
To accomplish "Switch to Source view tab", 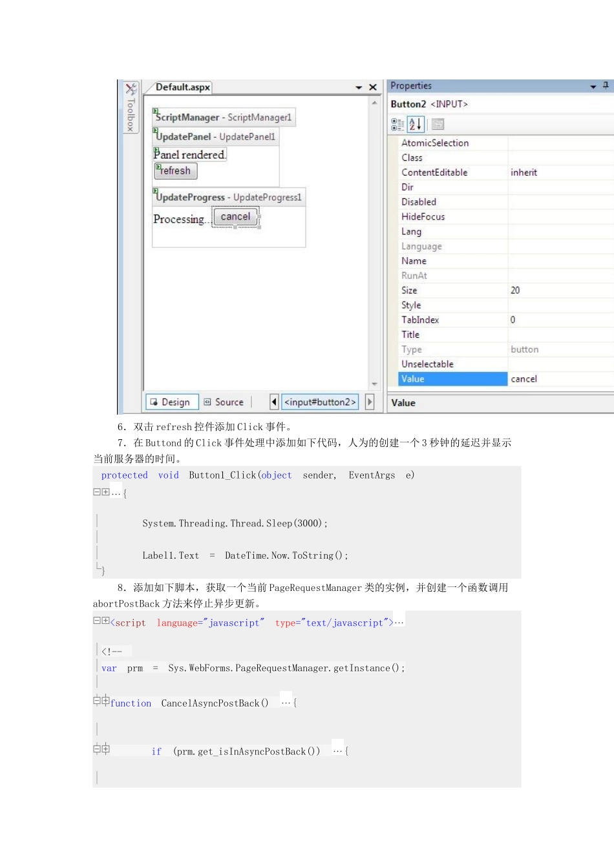I will (224, 402).
